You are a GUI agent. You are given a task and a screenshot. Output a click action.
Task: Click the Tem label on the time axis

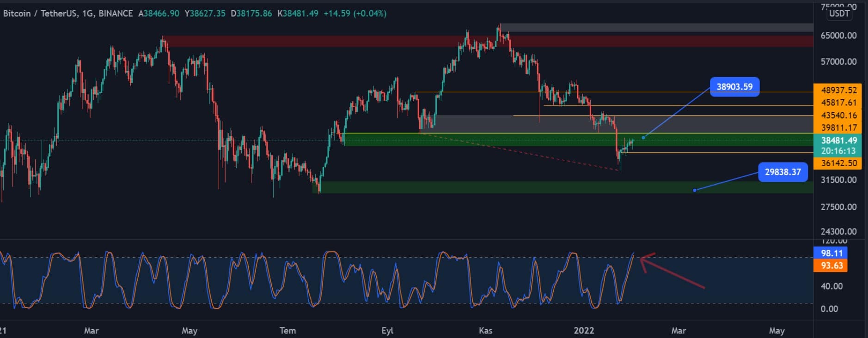(287, 331)
